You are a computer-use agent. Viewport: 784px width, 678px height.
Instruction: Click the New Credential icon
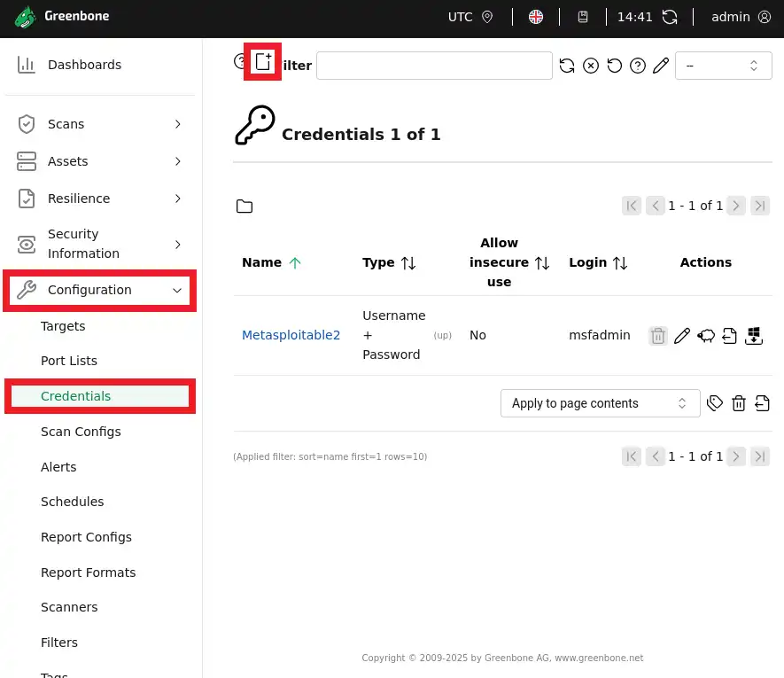click(x=263, y=62)
